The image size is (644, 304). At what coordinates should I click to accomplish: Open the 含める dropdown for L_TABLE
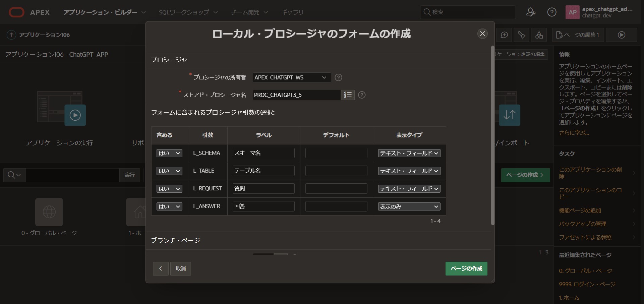pyautogui.click(x=169, y=171)
